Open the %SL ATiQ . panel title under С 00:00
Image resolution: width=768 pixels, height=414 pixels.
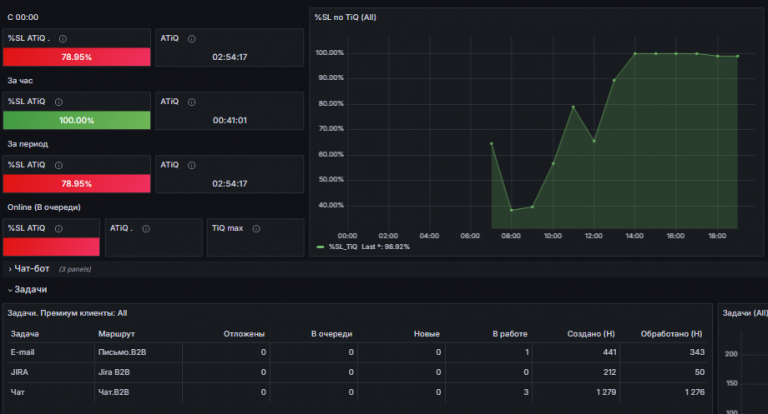pos(28,38)
